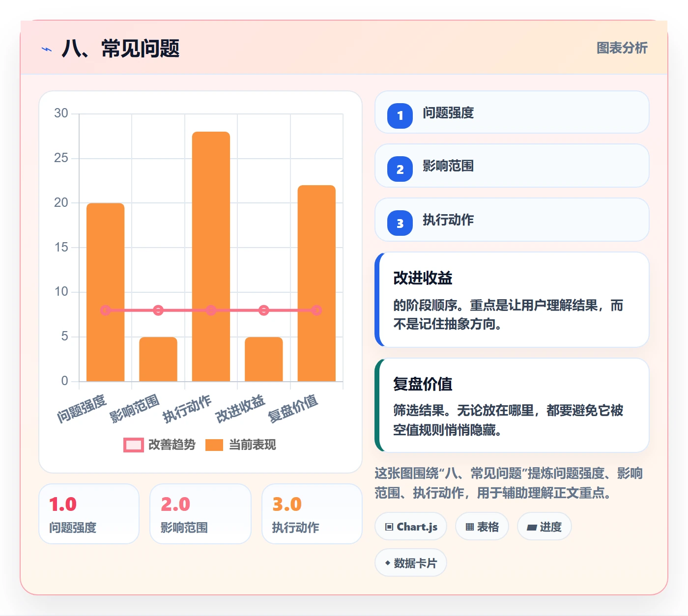
Task: Click the chart summary paragraph starting 这张图围绕
Action: pyautogui.click(x=509, y=483)
